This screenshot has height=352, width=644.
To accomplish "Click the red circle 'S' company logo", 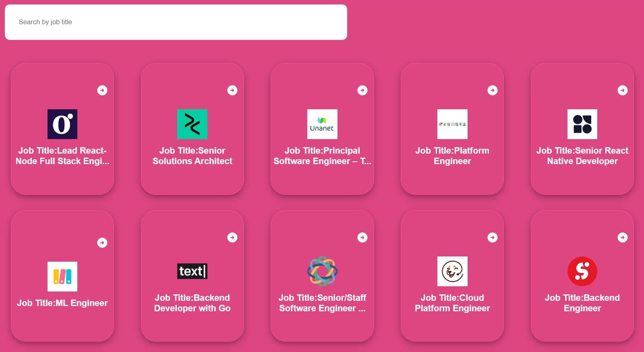I will (x=582, y=271).
